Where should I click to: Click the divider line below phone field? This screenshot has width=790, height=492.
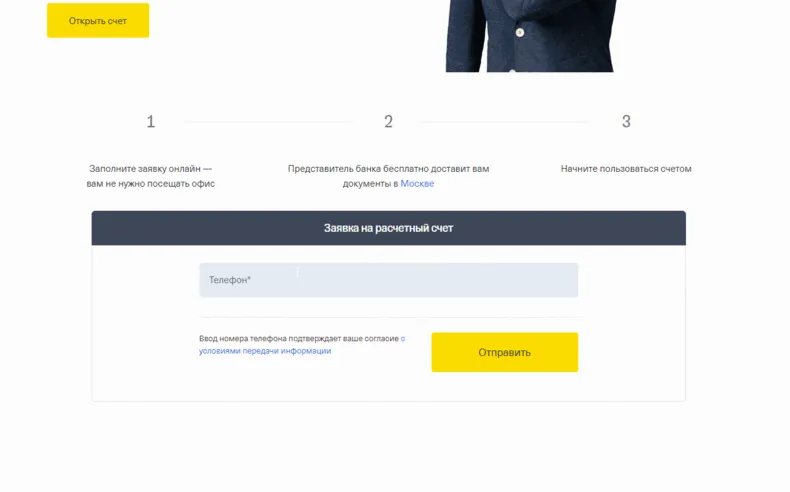pos(390,317)
